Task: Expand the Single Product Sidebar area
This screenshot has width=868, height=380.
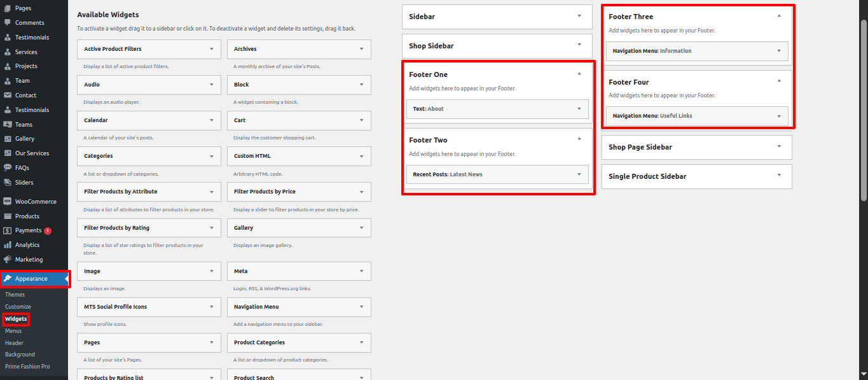Action: (778, 176)
